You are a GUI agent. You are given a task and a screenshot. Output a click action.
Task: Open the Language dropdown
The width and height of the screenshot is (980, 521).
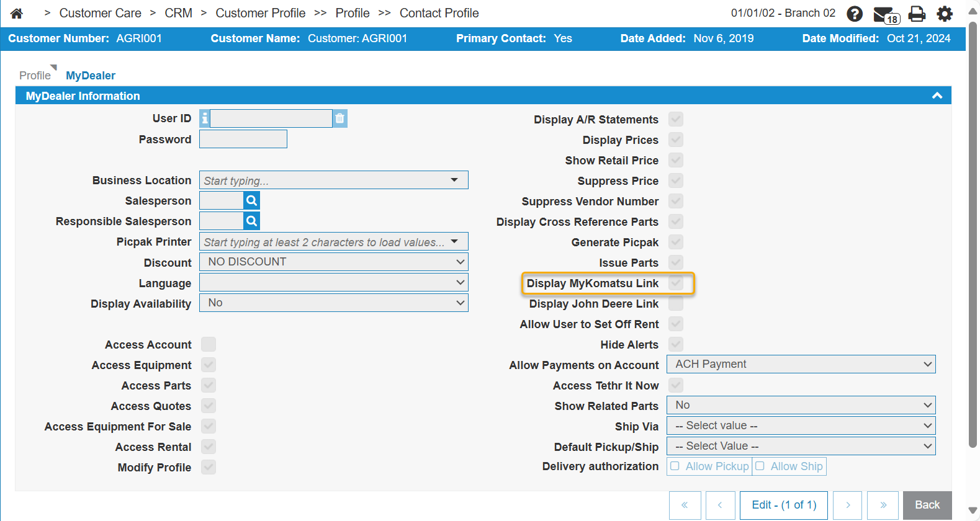[x=334, y=282]
